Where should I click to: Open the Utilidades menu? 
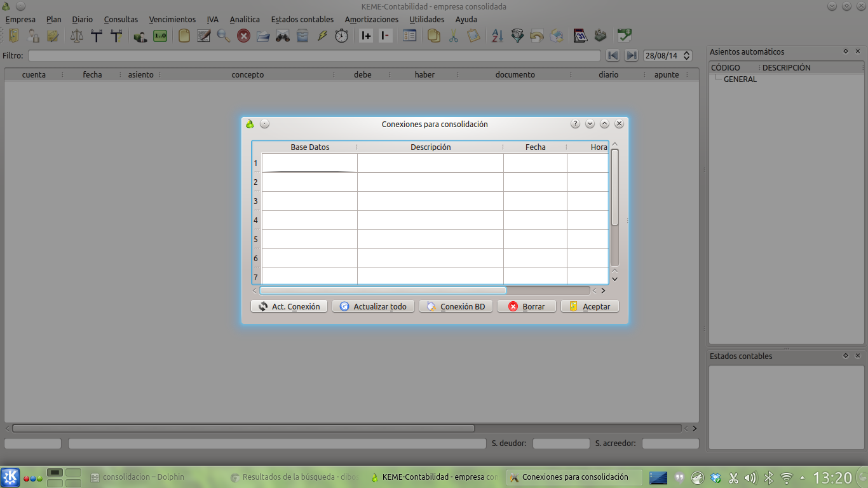point(427,19)
